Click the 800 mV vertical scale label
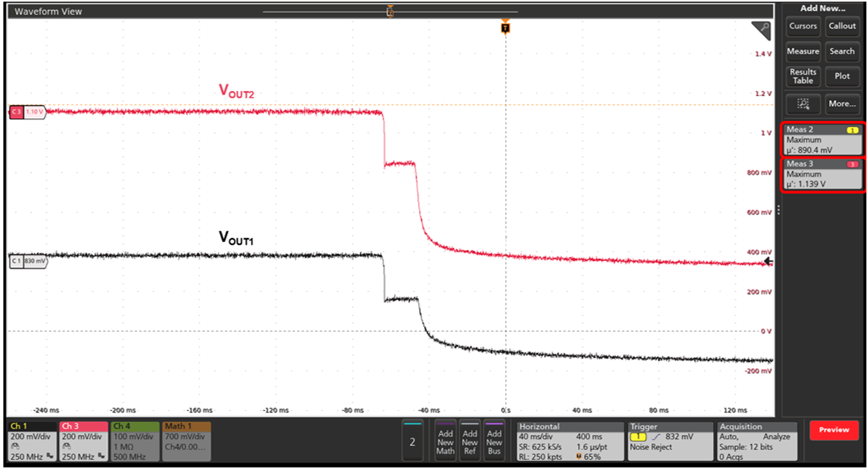868x469 pixels. (x=761, y=173)
